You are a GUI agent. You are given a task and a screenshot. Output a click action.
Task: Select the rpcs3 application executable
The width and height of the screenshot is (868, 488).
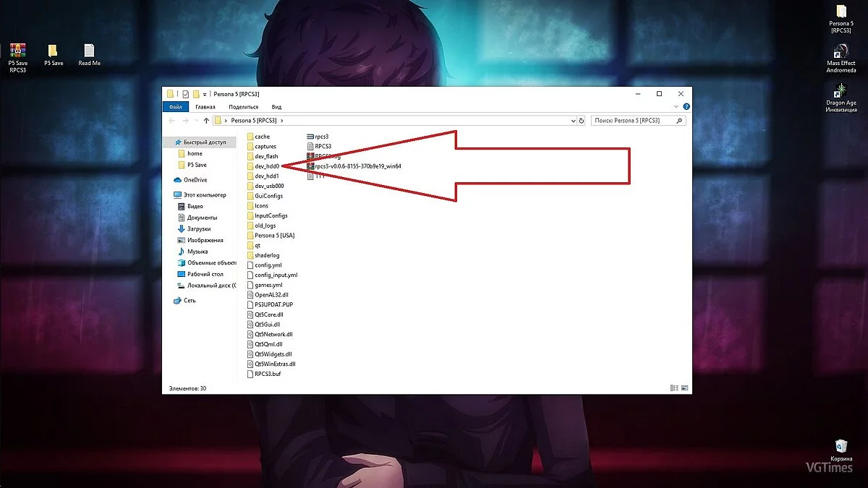[319, 137]
